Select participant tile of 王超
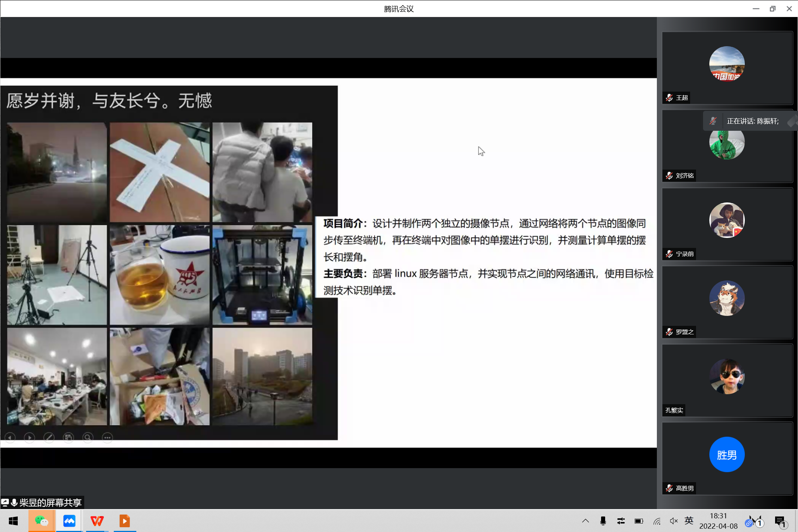This screenshot has width=798, height=532. click(x=727, y=68)
